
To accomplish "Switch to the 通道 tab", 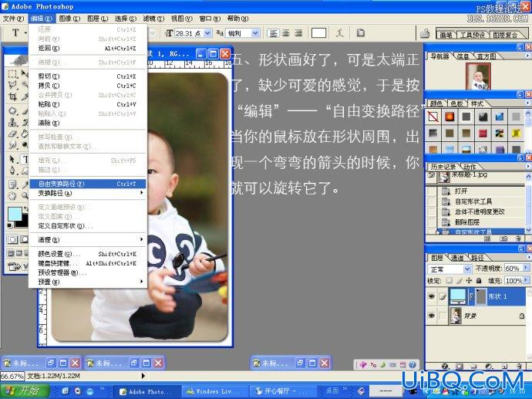I will pyautogui.click(x=458, y=258).
